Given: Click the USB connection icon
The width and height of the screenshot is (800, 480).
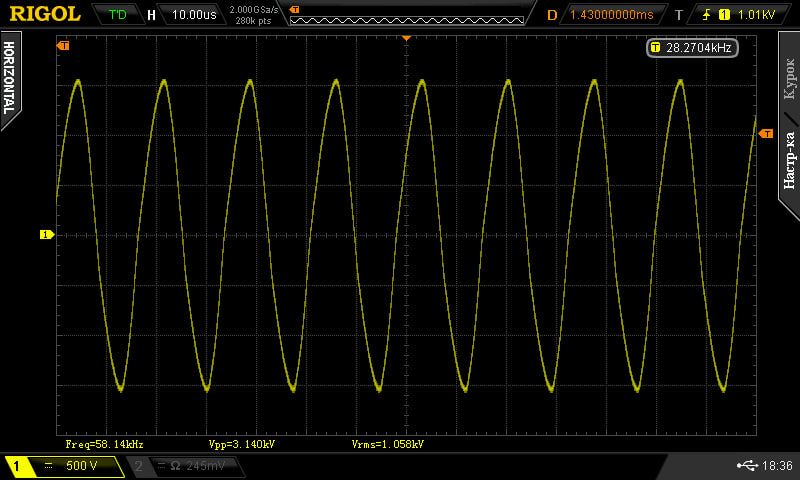Looking at the screenshot, I should tap(747, 465).
